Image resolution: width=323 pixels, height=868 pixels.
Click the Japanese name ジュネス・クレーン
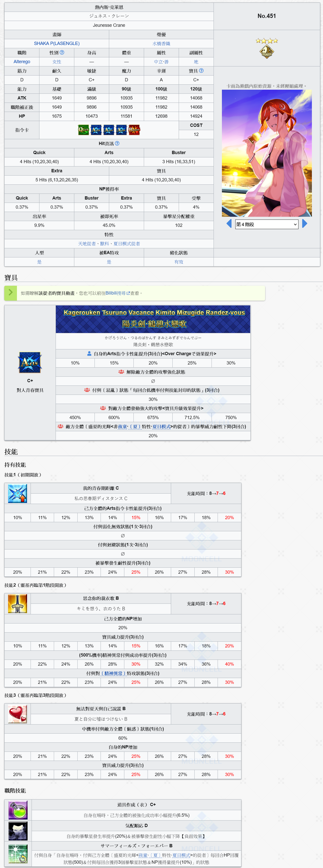[x=109, y=16]
